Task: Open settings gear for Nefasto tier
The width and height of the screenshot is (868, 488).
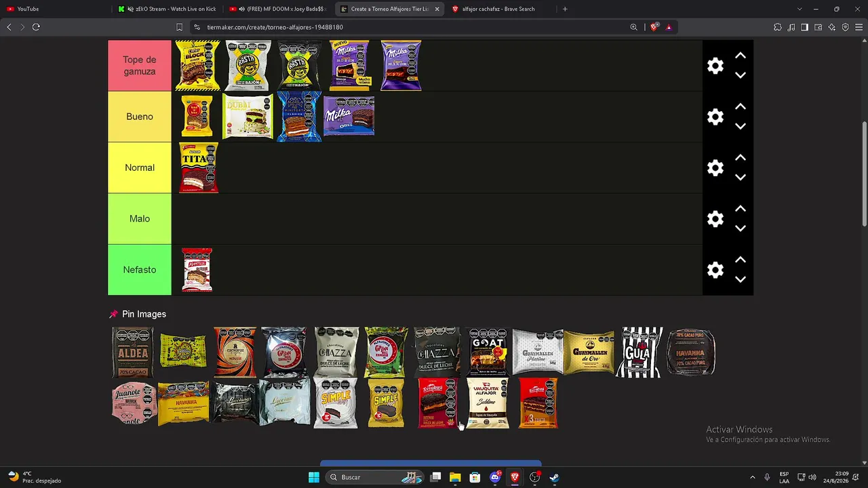Action: (x=715, y=270)
